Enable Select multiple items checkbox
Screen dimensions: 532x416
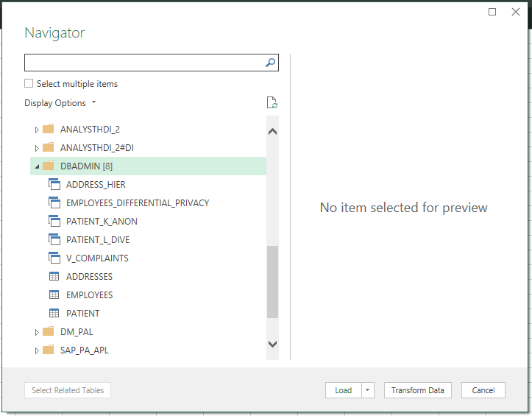(x=29, y=83)
